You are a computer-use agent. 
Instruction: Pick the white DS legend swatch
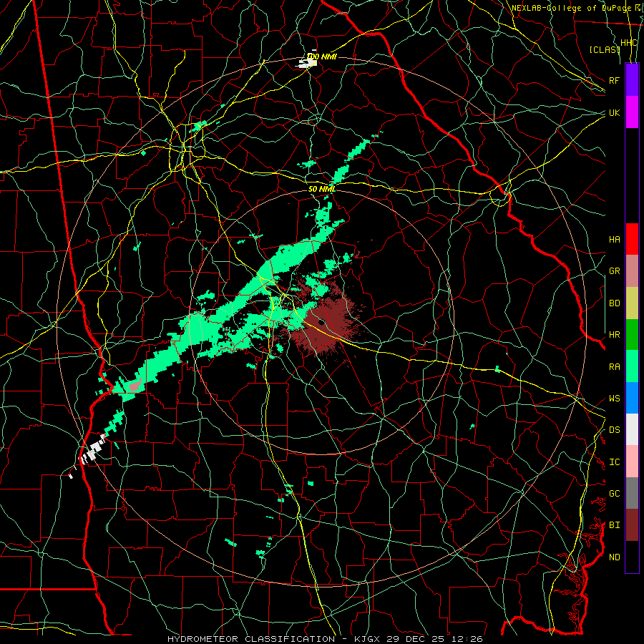[632, 429]
